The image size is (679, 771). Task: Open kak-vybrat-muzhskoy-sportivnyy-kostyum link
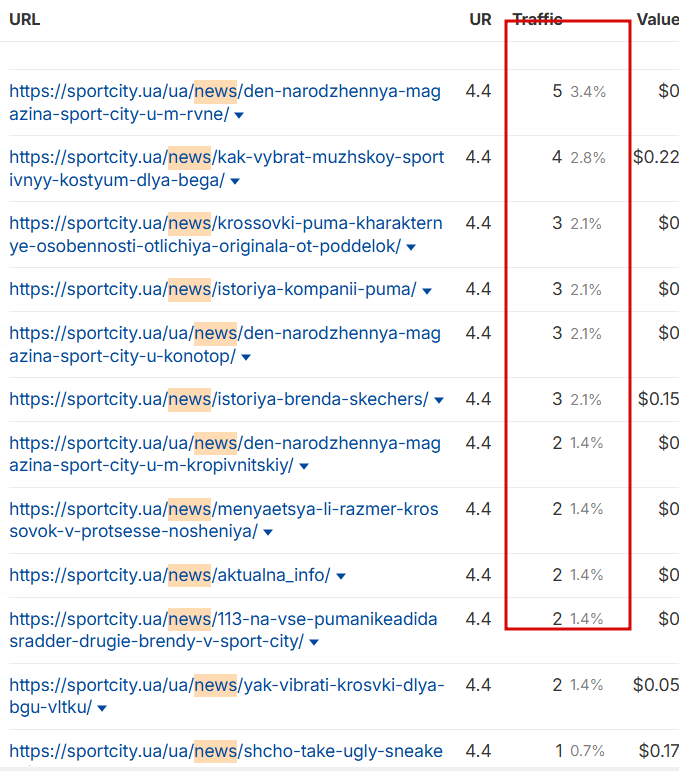click(226, 168)
